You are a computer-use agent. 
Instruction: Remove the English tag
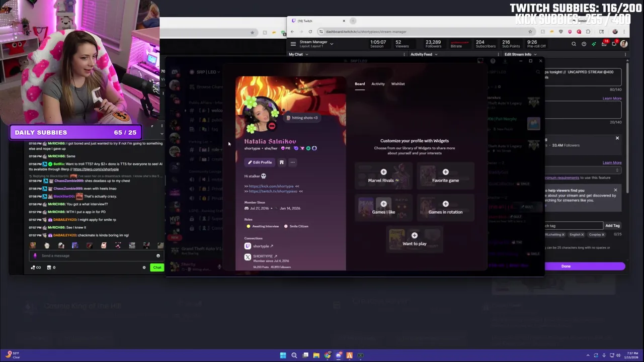(583, 235)
